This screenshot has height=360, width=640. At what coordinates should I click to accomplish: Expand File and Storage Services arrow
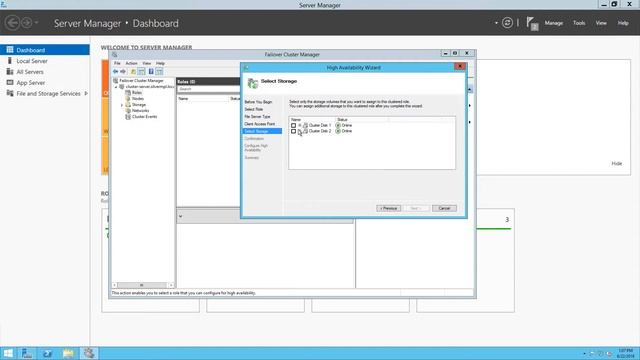click(x=86, y=93)
